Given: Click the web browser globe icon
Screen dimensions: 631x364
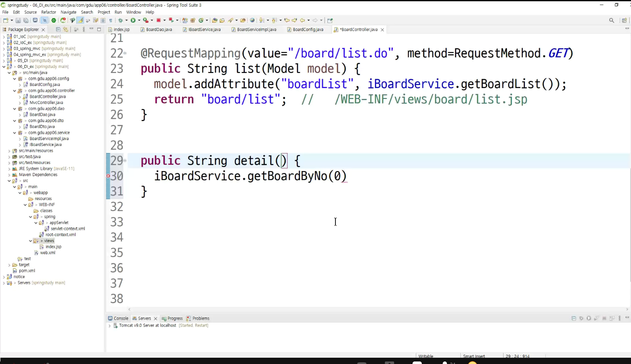Looking at the screenshot, I should coord(252,20).
